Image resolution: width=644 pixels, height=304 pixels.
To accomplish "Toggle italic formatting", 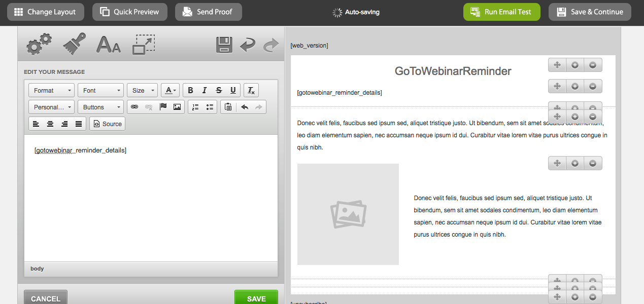I will pos(205,90).
